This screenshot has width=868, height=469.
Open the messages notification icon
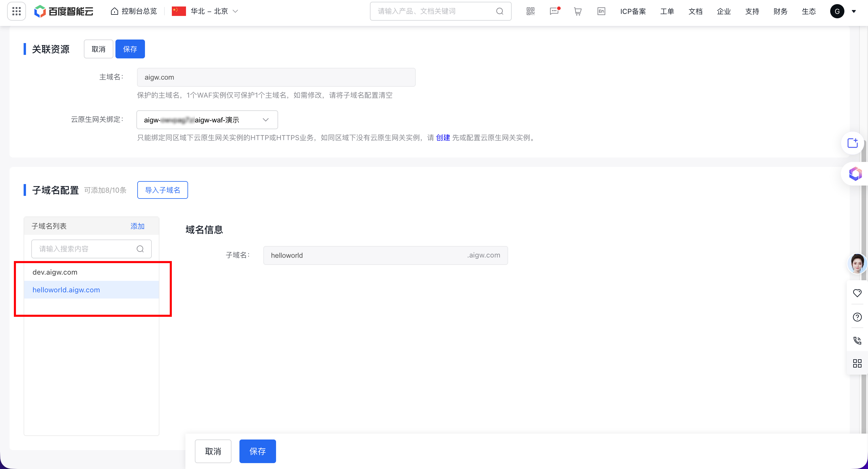pyautogui.click(x=554, y=12)
